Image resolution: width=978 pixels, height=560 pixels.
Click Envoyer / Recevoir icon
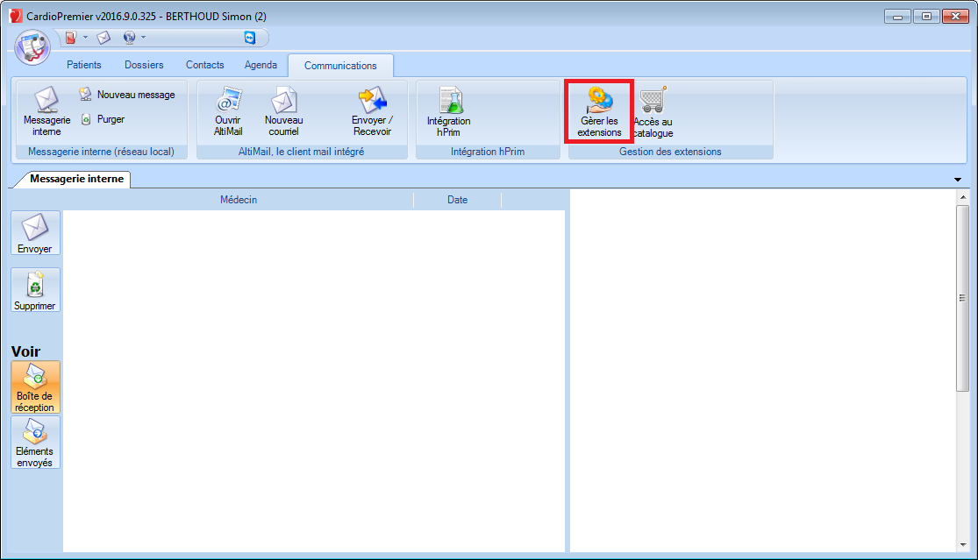[372, 110]
